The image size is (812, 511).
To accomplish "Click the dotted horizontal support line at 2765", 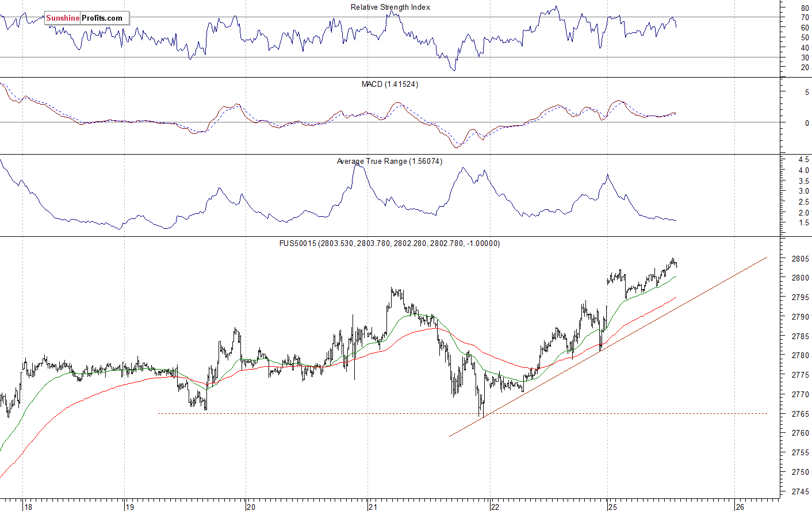I will tap(345, 413).
